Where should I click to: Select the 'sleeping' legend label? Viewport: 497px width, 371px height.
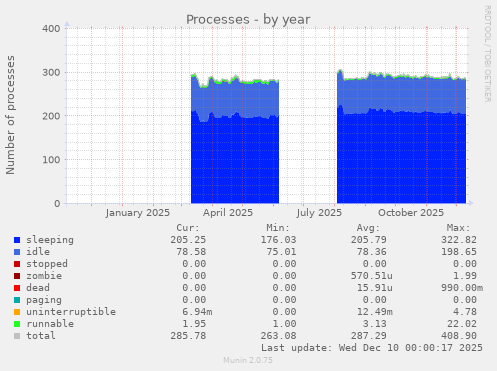pos(50,240)
